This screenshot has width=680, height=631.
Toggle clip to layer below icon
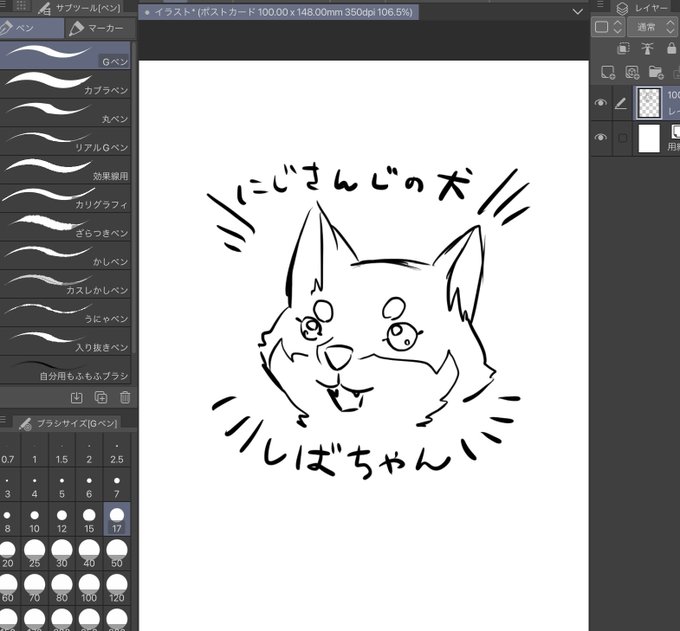[623, 48]
